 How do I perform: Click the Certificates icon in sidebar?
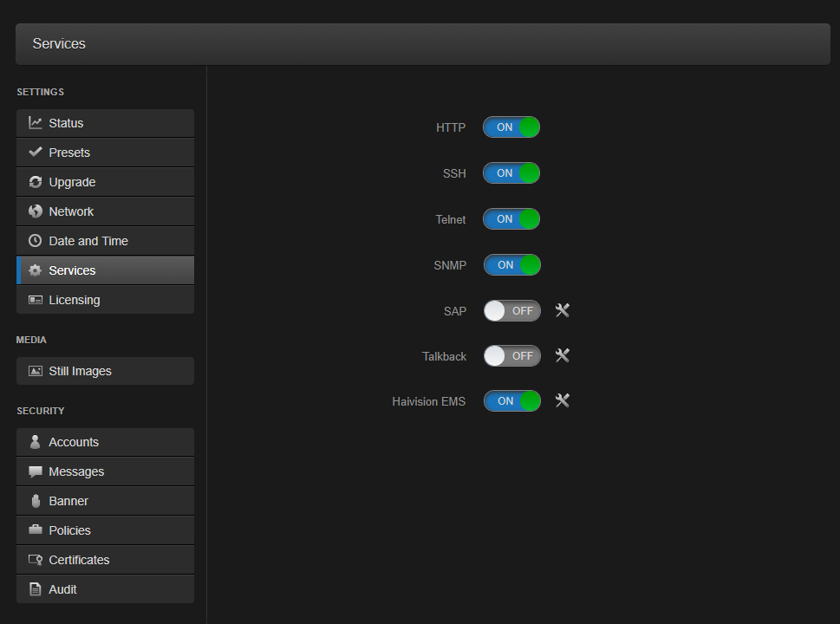pos(36,560)
